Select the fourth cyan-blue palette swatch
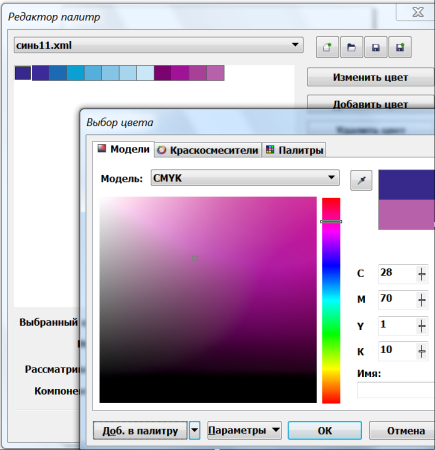 (x=76, y=73)
